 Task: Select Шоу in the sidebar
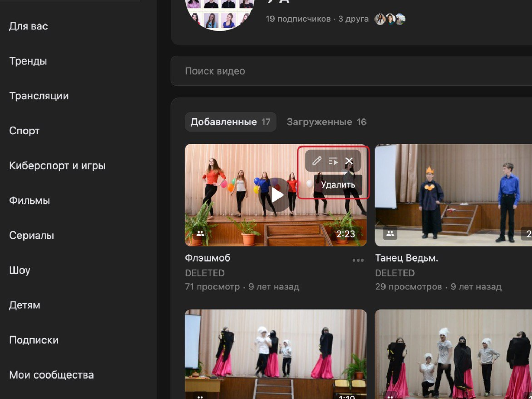pos(20,270)
